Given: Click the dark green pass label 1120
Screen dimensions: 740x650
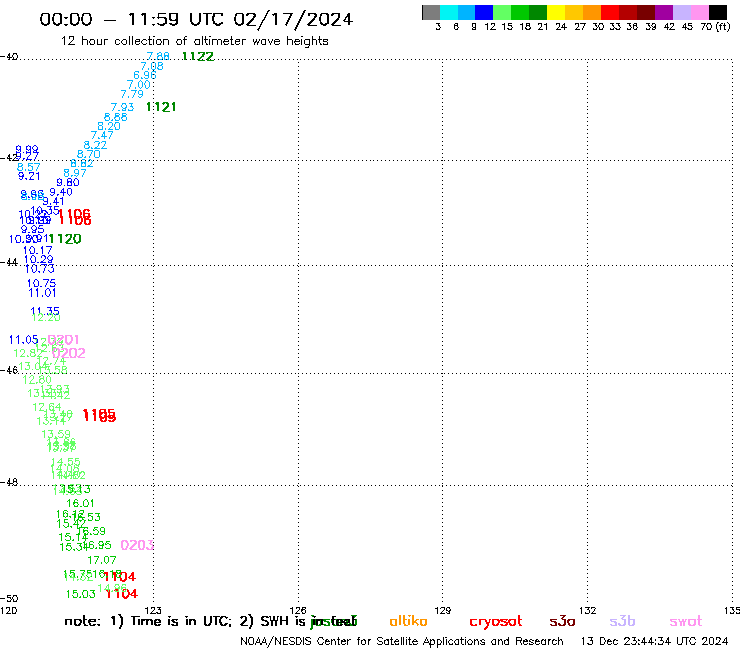Looking at the screenshot, I should coord(65,239).
